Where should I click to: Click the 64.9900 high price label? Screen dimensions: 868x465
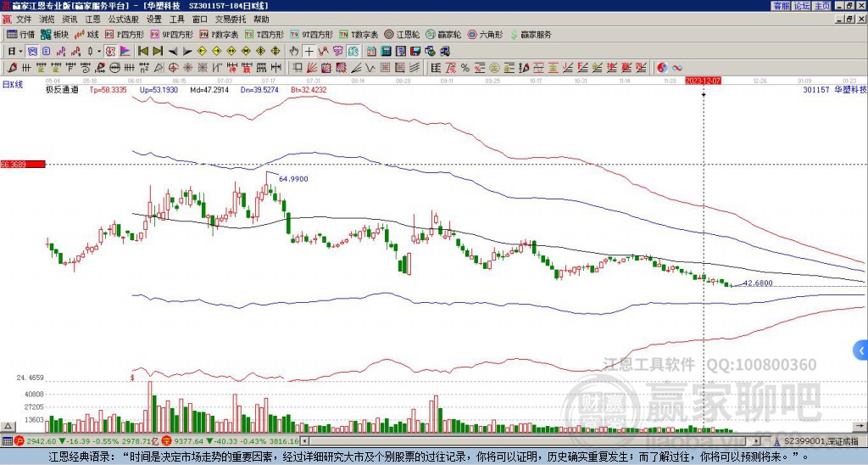tap(293, 179)
